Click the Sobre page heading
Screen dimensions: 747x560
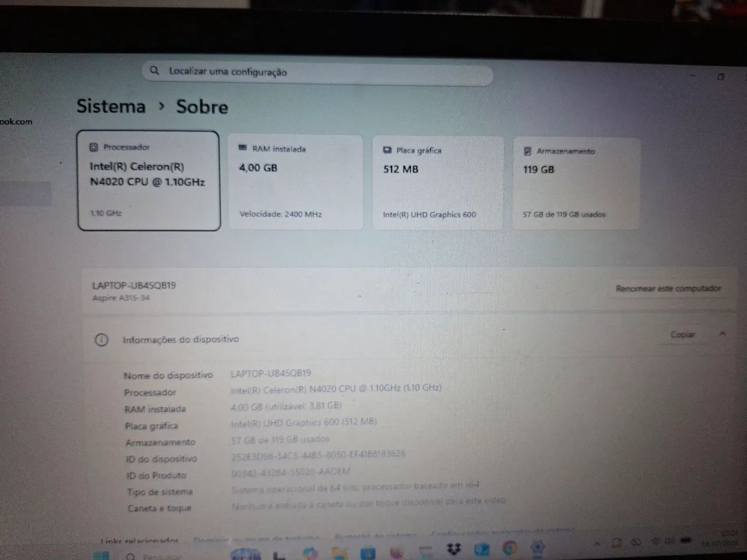(202, 107)
